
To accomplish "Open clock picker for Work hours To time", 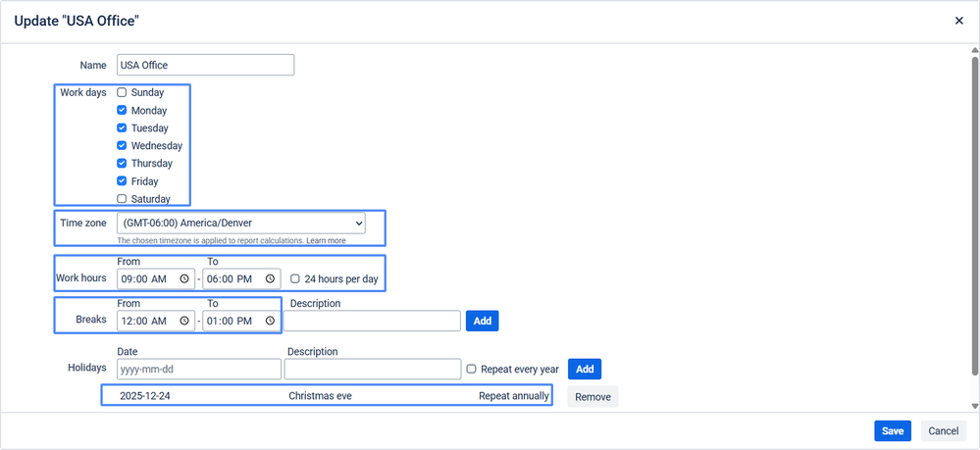I will [270, 279].
